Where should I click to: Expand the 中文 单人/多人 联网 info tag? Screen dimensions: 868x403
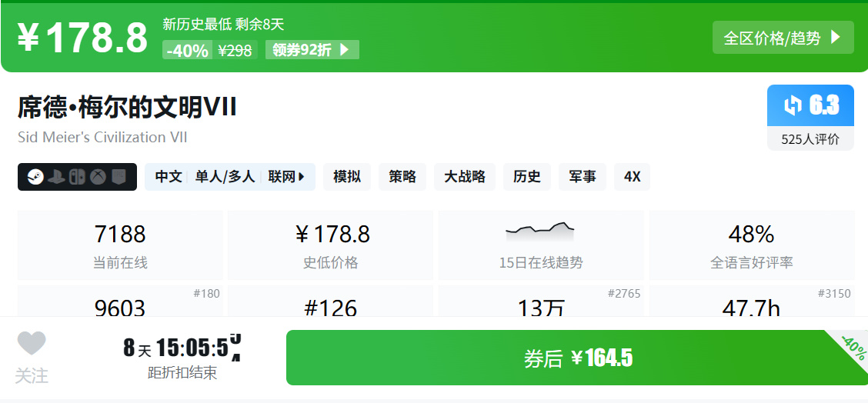[229, 177]
